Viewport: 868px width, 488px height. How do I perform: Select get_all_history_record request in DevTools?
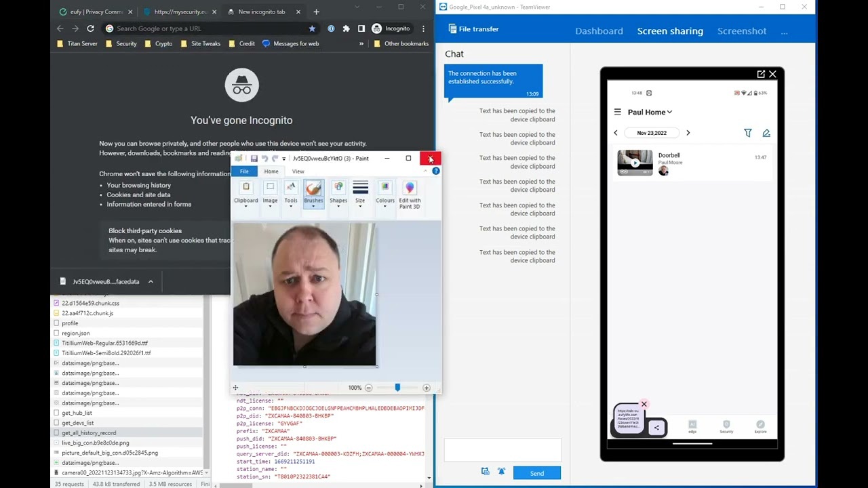(x=127, y=432)
